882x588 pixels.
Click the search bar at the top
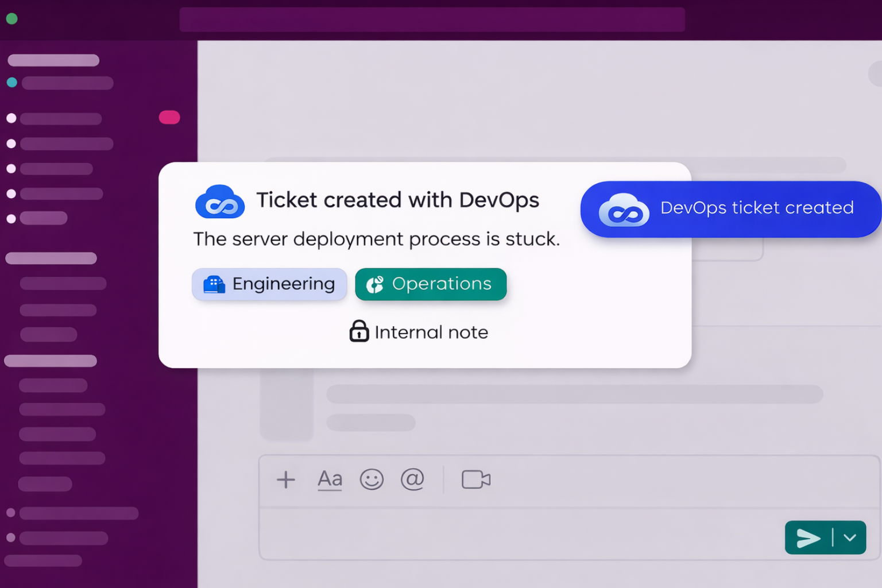[432, 20]
